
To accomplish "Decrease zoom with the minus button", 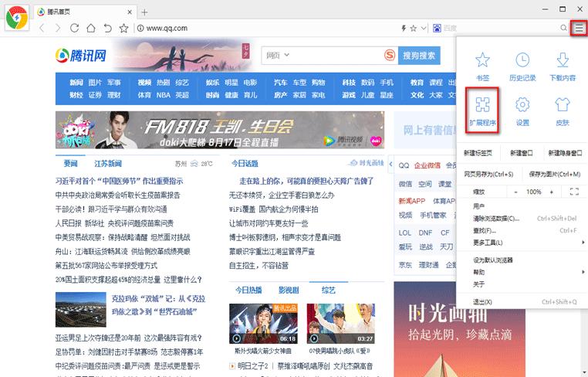I will pos(516,192).
